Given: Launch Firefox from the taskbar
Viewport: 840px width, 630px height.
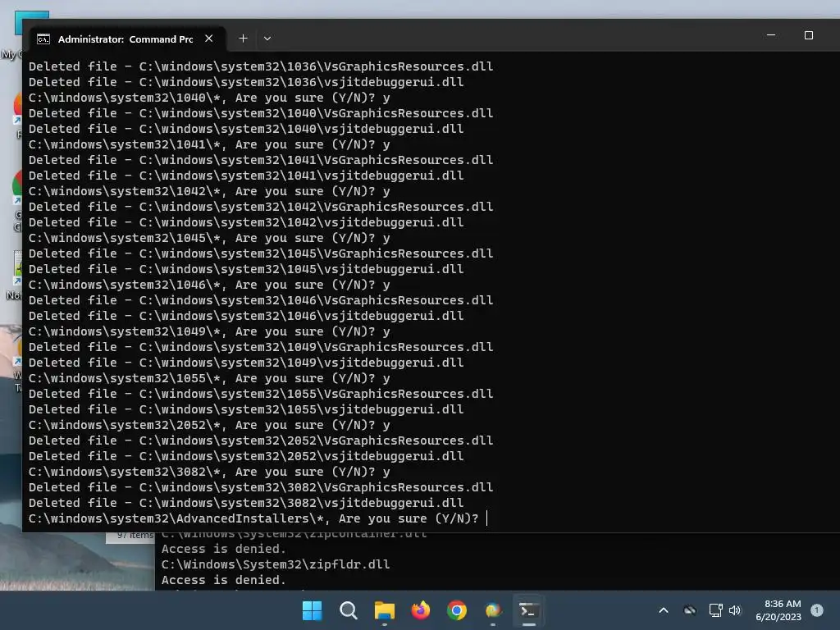Looking at the screenshot, I should coord(421,610).
